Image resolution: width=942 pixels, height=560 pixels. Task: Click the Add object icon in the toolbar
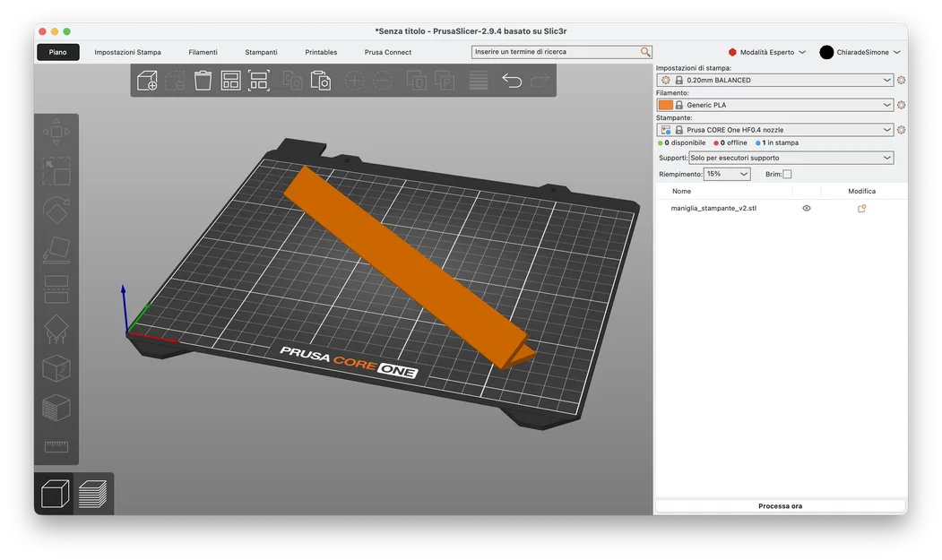pos(148,80)
